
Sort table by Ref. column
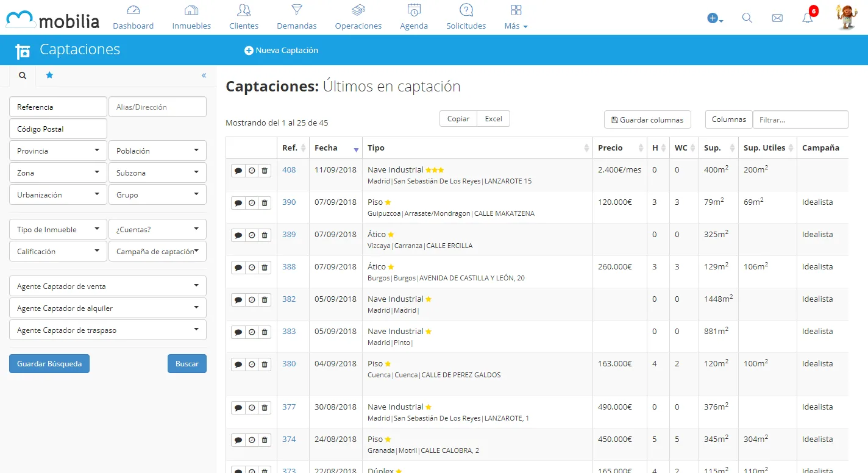[293, 148]
